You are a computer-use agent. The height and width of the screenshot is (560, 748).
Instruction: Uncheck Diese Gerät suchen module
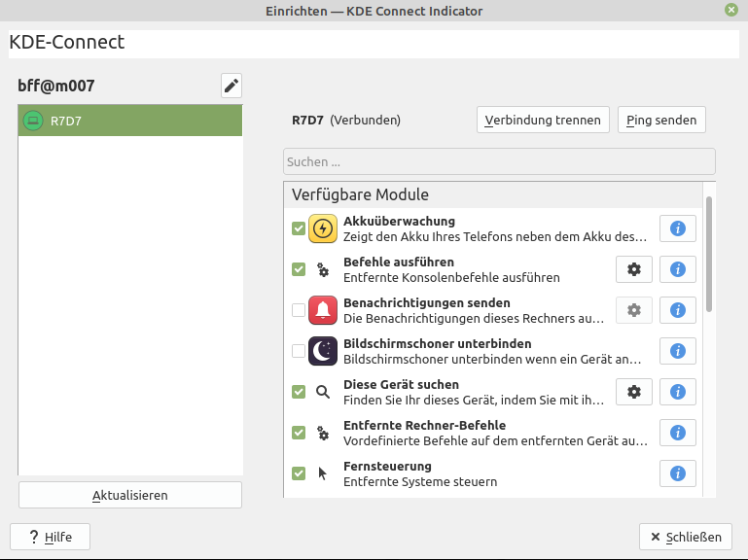[x=299, y=392]
